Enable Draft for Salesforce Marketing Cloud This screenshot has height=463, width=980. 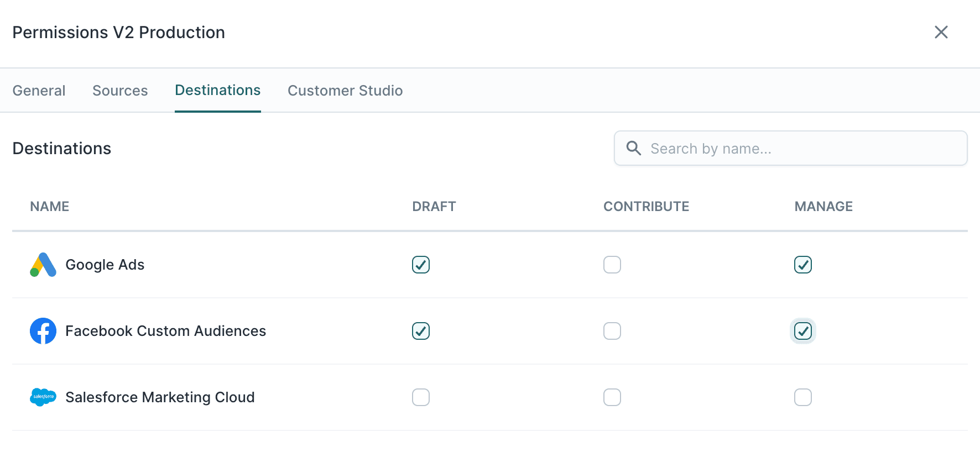coord(421,397)
